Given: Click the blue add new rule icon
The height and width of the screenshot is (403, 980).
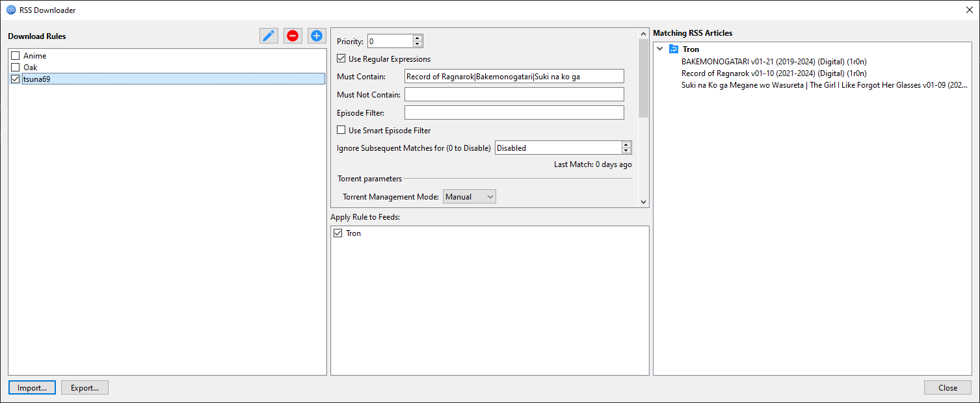Looking at the screenshot, I should pos(317,36).
